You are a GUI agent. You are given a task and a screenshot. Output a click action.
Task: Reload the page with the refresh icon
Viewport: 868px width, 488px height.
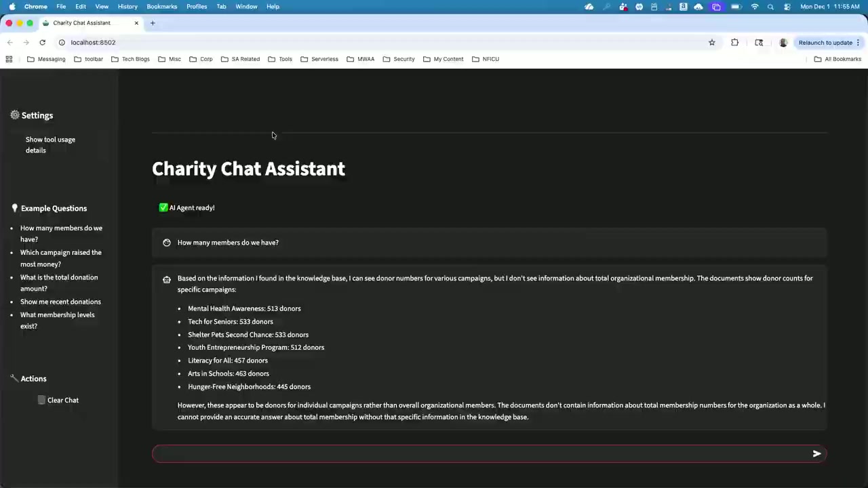coord(42,43)
